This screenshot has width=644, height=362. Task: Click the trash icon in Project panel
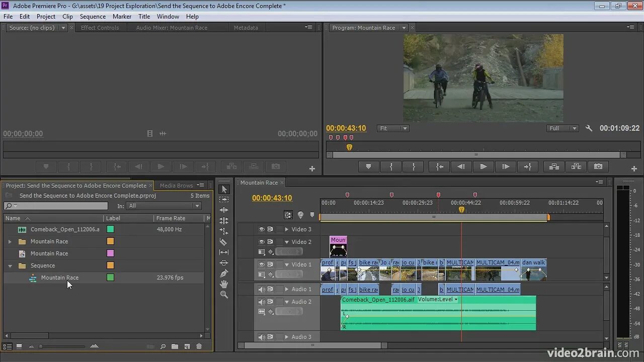click(x=199, y=346)
